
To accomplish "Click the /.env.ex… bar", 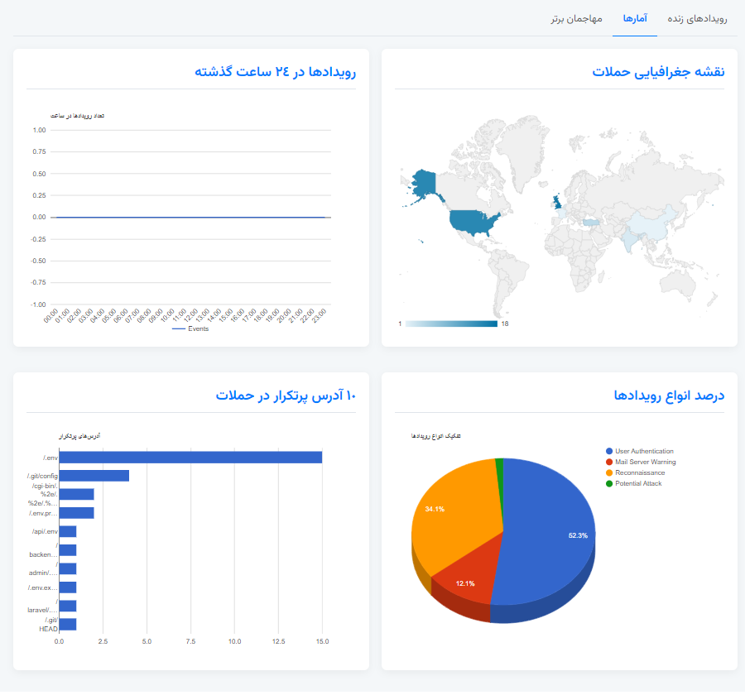I will pyautogui.click(x=68, y=588).
